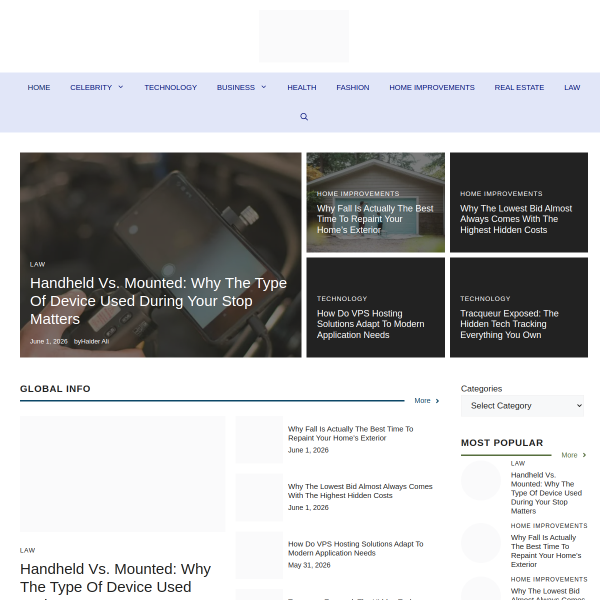Screen dimensions: 600x600
Task: Click the site logo placeholder at top
Action: pyautogui.click(x=304, y=36)
